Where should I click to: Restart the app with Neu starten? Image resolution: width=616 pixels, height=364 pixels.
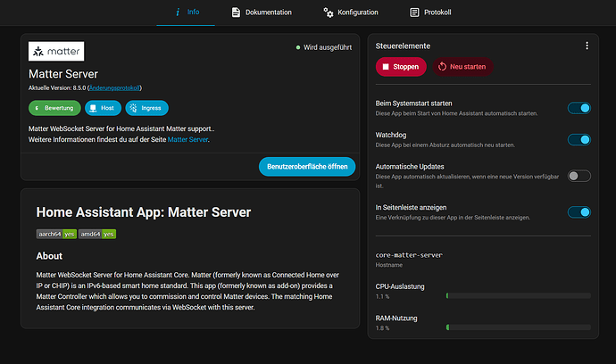coord(462,67)
